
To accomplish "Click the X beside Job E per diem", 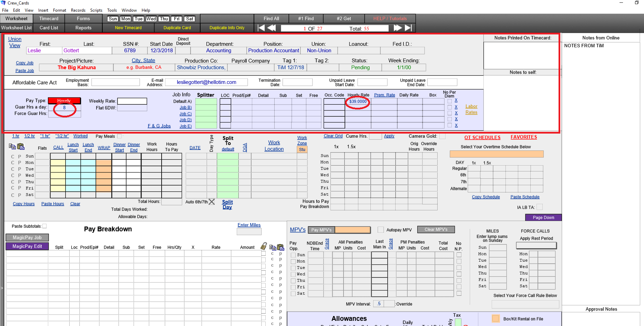I will click(456, 126).
